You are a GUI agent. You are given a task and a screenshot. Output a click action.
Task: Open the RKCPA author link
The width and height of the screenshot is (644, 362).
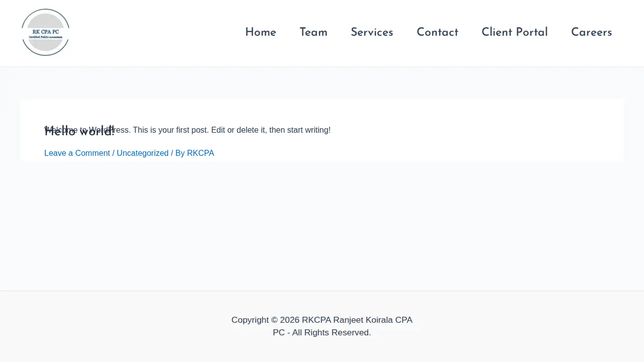(x=200, y=153)
